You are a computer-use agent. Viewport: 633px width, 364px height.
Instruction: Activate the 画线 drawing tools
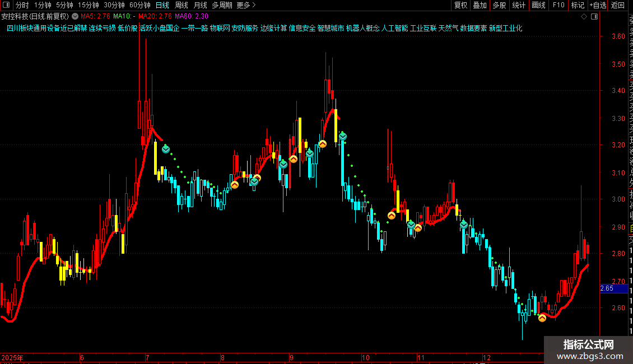point(538,5)
